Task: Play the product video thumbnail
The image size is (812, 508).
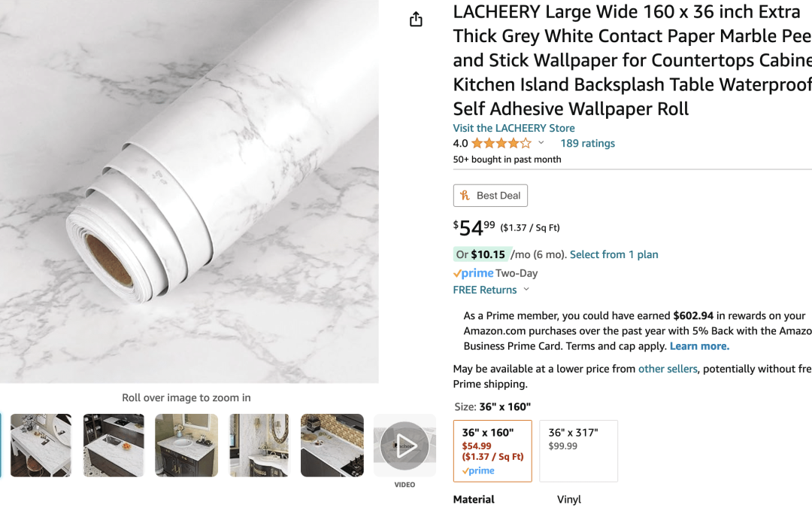Action: [404, 446]
